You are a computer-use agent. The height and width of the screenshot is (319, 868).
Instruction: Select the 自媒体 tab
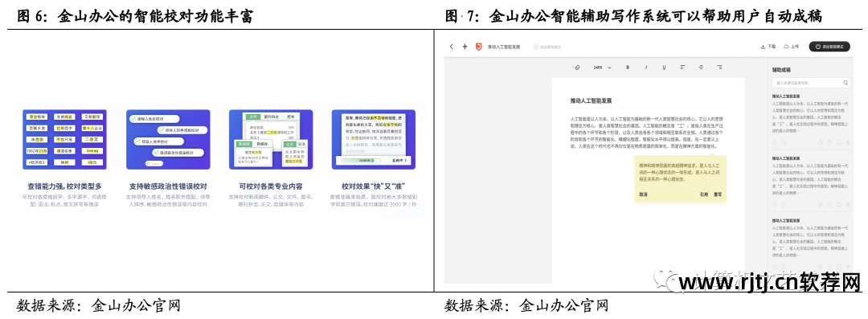click(263, 144)
